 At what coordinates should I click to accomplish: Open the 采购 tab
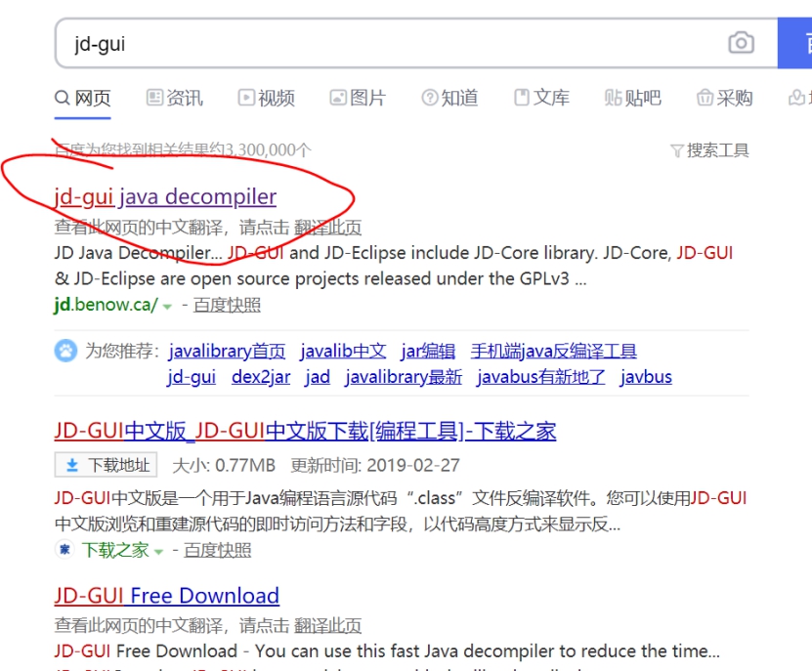click(x=724, y=98)
